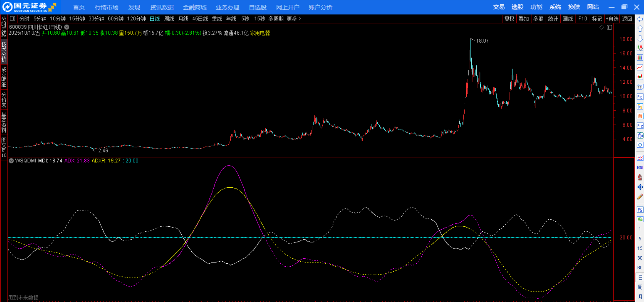The height and width of the screenshot is (302, 644).
Task: Open the 行情市场 menu
Action: tap(106, 7)
